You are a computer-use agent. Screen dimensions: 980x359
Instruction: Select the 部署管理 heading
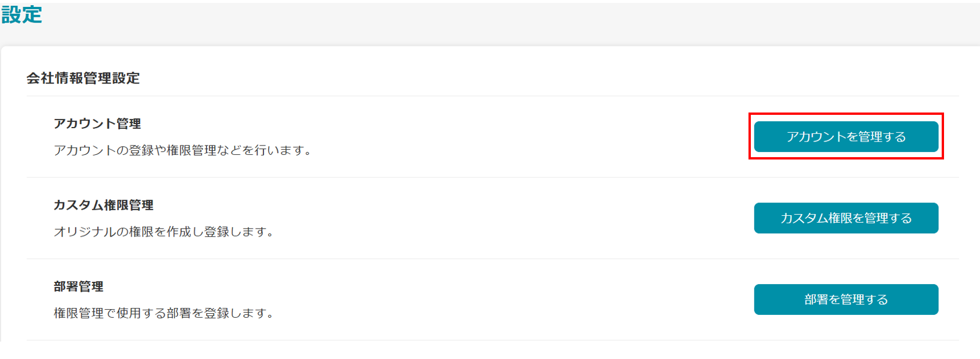(79, 287)
